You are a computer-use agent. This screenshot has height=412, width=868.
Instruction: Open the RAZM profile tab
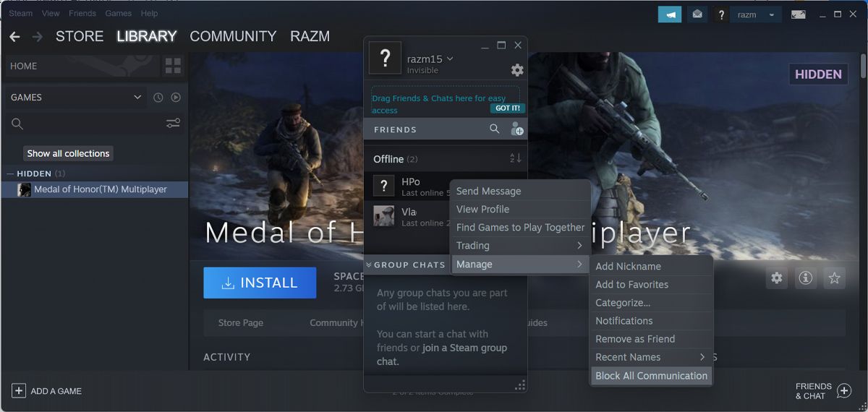click(310, 36)
